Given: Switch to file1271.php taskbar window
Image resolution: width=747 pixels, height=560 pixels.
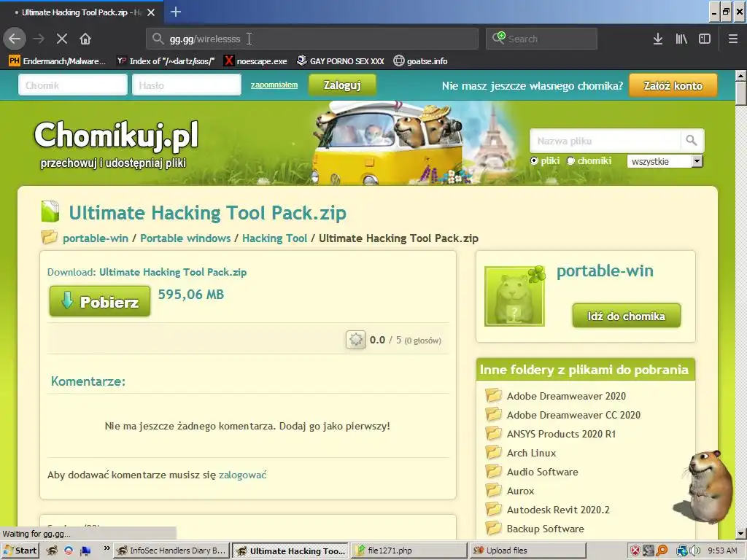Looking at the screenshot, I should [410, 551].
